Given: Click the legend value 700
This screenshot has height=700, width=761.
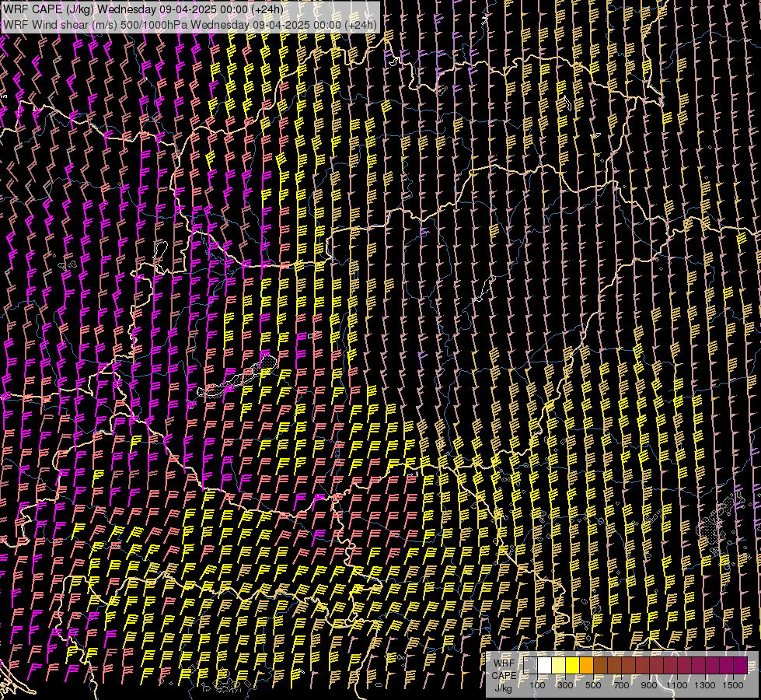Looking at the screenshot, I should (621, 685).
